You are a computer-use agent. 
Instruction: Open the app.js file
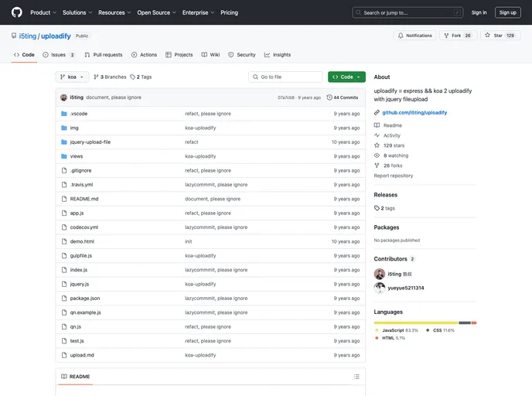77,213
